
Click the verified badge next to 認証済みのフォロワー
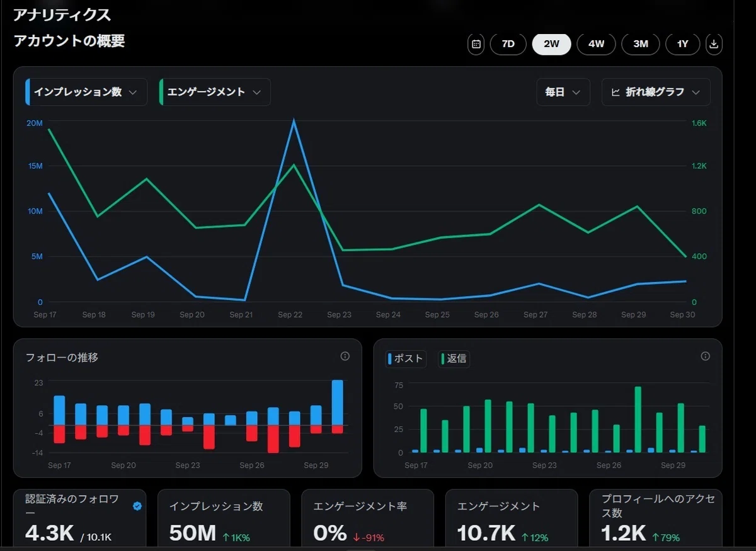coord(137,506)
